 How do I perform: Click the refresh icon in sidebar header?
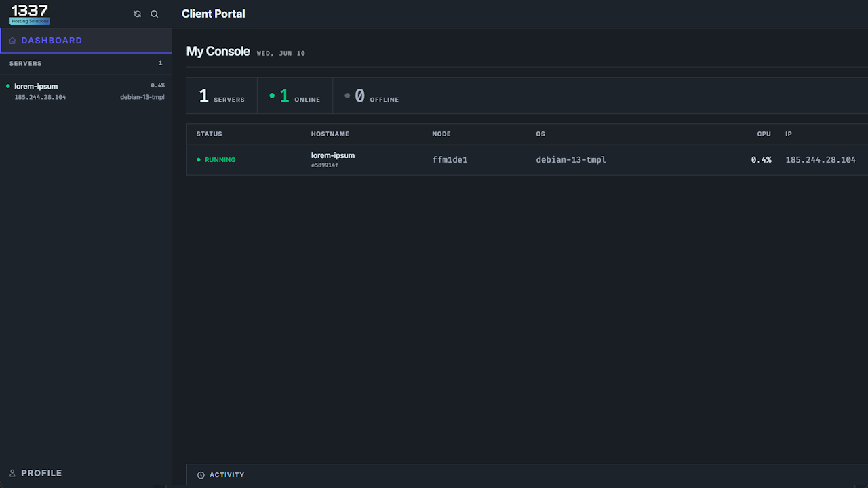pyautogui.click(x=138, y=14)
